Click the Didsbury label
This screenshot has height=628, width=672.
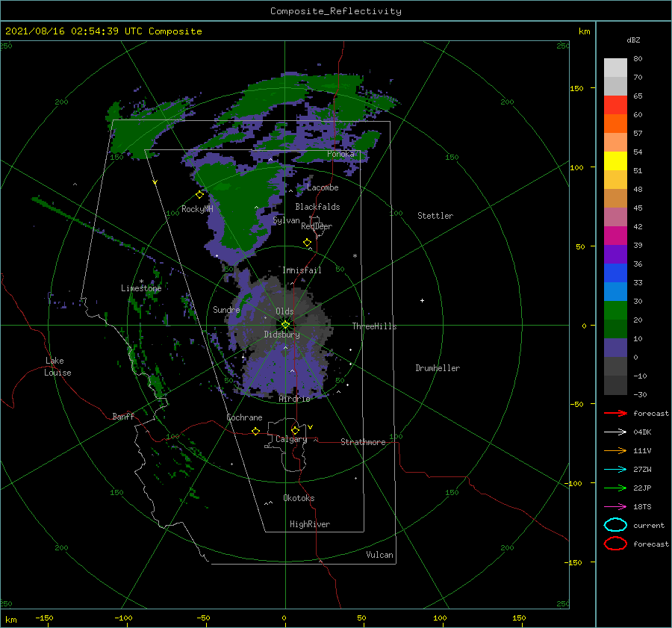click(x=281, y=335)
